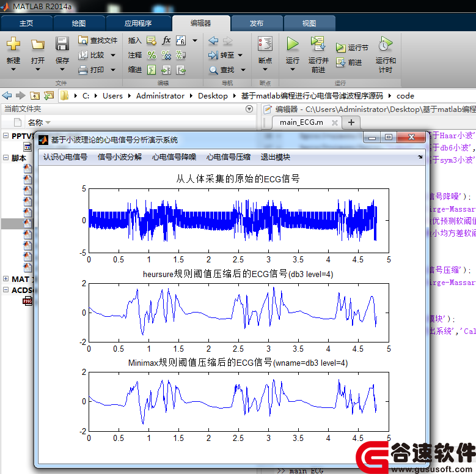Open the 信号小波分解 menu
Viewport: 476px width, 474px height.
pos(120,157)
